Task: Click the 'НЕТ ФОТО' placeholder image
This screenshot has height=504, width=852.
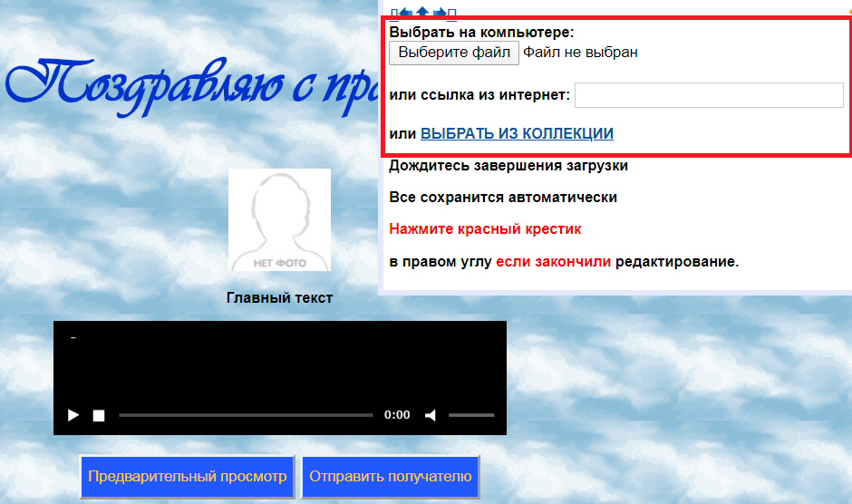Action: 279,220
